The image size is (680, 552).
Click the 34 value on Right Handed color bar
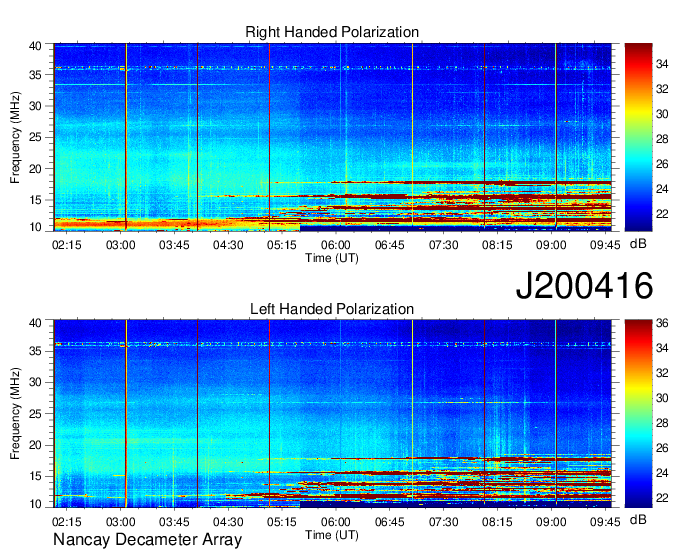click(x=662, y=64)
